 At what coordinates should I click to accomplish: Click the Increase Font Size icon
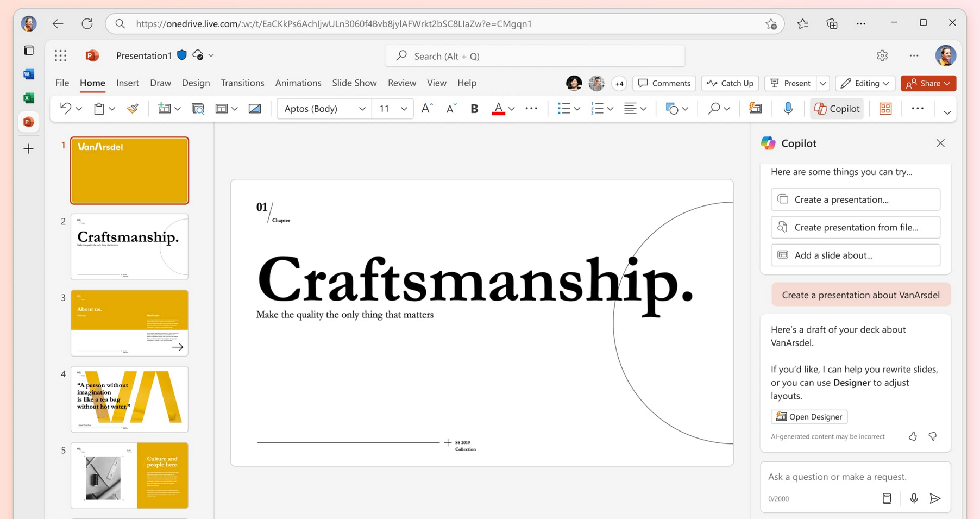[x=427, y=109]
